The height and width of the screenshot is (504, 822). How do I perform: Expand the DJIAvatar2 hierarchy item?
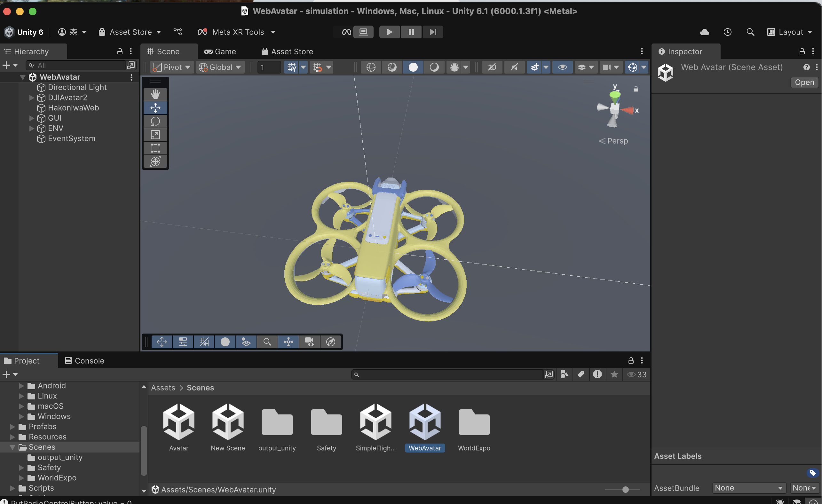(32, 98)
